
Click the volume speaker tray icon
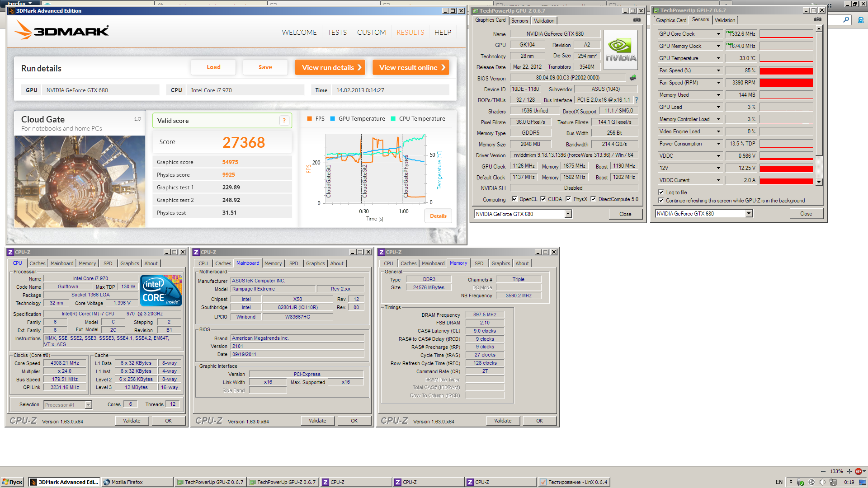[x=822, y=482]
